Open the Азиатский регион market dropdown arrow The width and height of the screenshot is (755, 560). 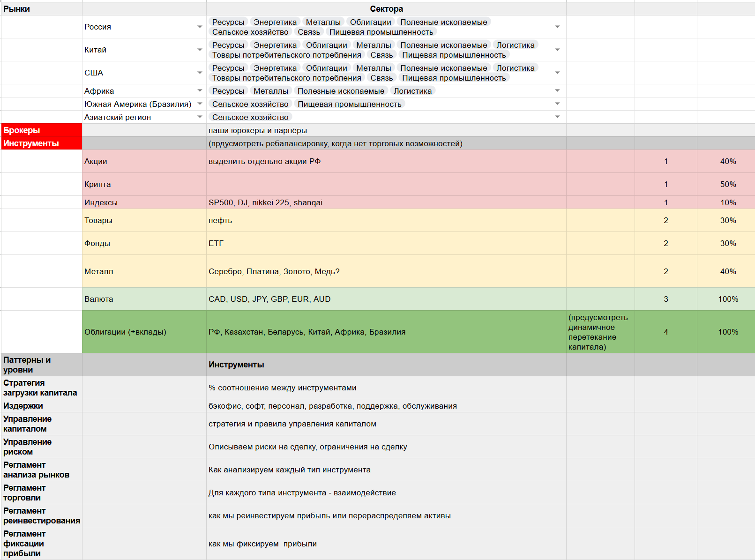(200, 117)
